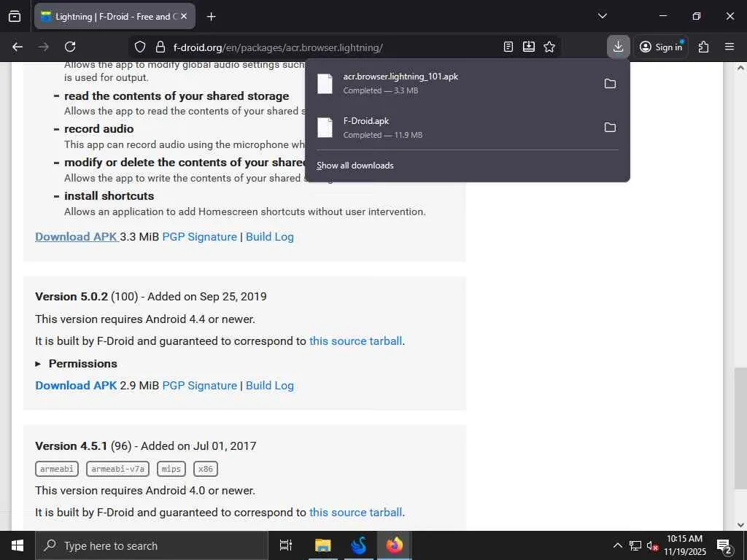Click scrollbar up arrow
The image size is (747, 560).
(740, 68)
